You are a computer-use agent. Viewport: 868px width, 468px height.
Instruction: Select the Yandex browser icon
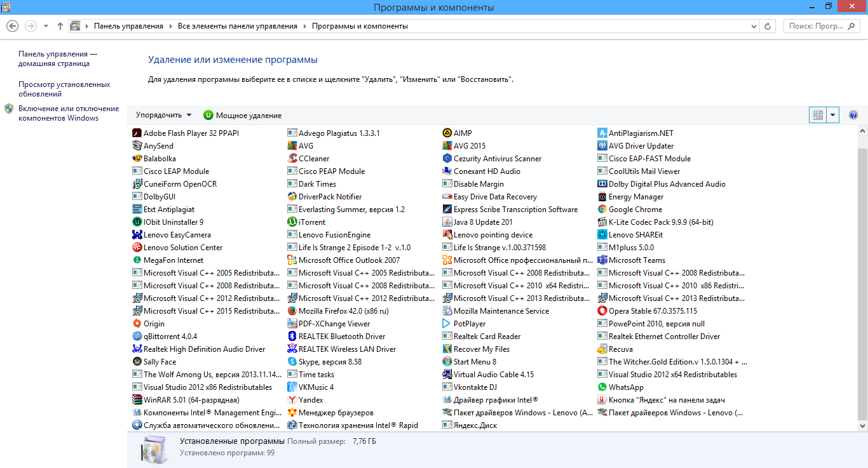pyautogui.click(x=292, y=400)
